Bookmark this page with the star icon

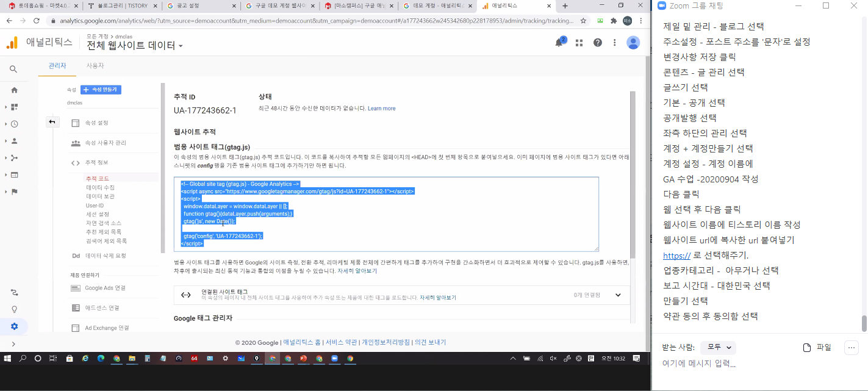583,20
